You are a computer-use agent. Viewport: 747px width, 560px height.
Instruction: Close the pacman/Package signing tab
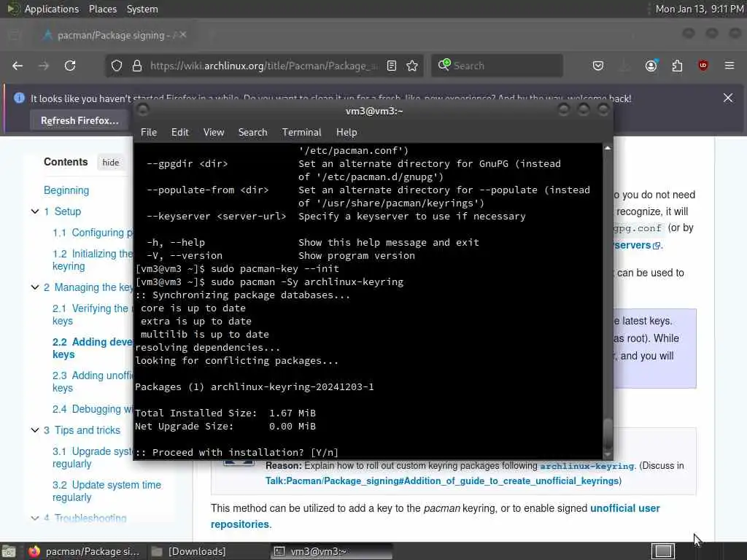pos(183,35)
